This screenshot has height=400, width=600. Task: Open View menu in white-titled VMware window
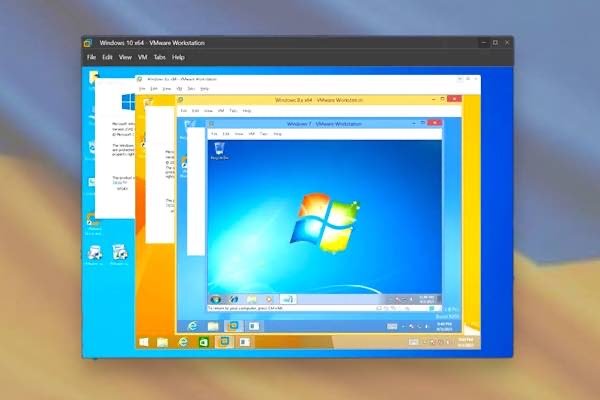coord(166,89)
